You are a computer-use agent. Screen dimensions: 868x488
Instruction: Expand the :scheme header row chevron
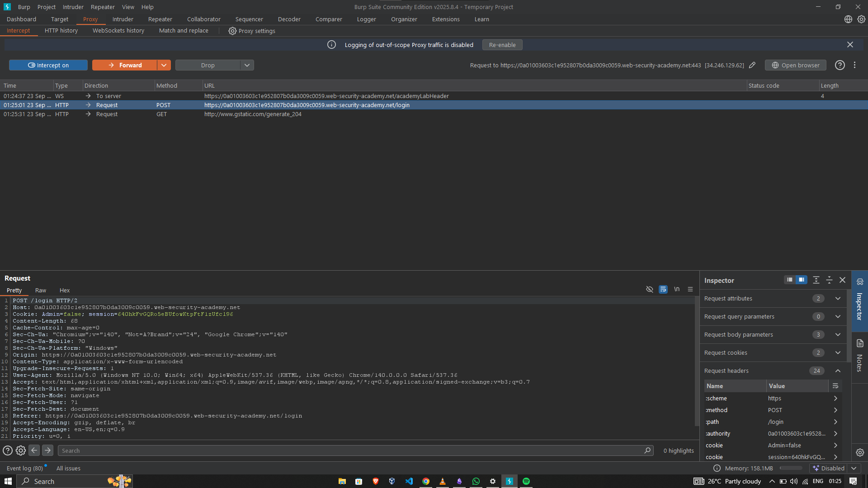coord(835,399)
